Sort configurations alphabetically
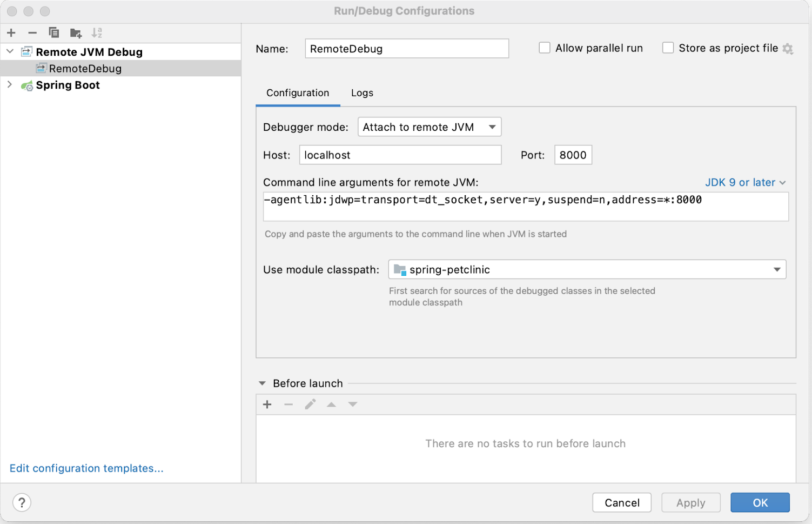 [x=97, y=32]
